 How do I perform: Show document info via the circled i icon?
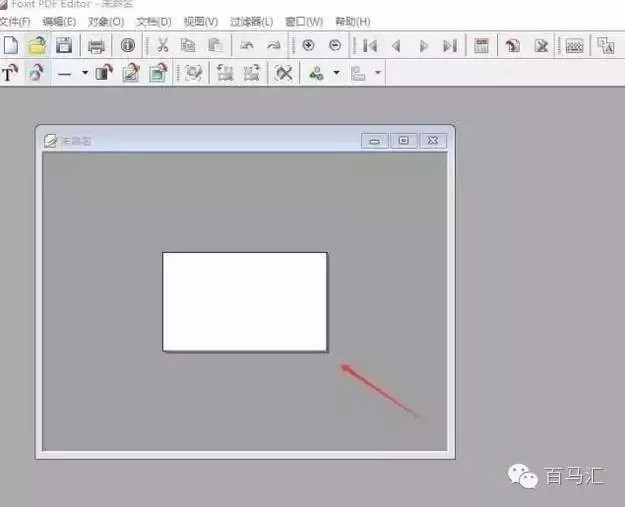[x=128, y=45]
